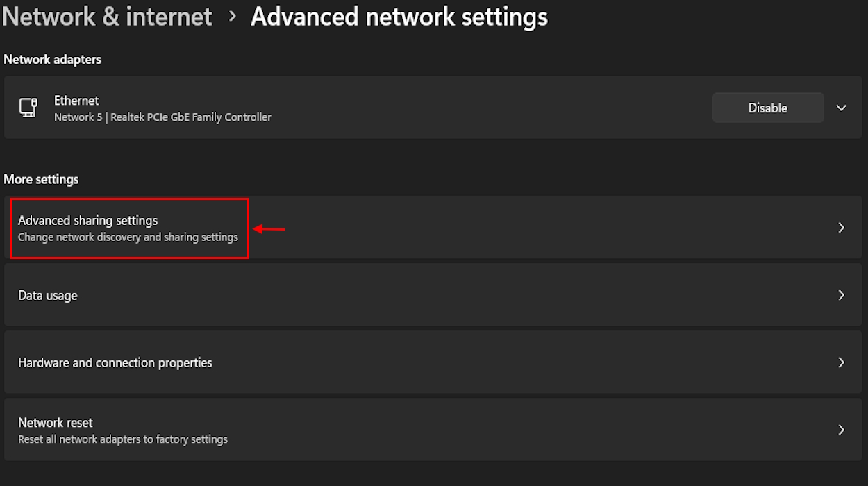This screenshot has height=486, width=868.
Task: Expand Hardware and connection properties chevron
Action: (x=841, y=362)
